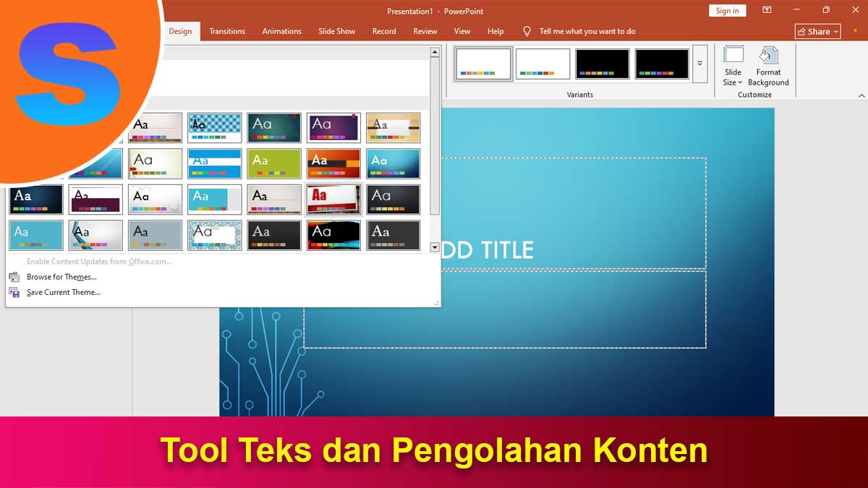Apply the white theme with gear decorations
Viewport: 868px width, 488px height.
click(156, 200)
